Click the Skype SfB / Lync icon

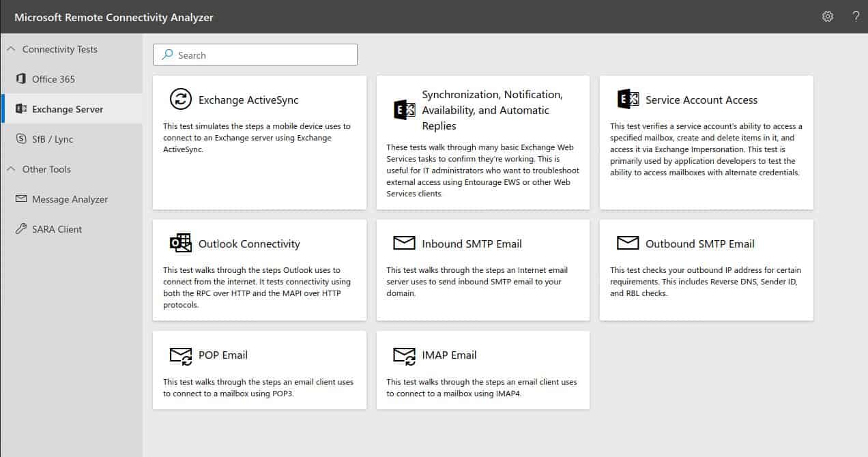20,139
